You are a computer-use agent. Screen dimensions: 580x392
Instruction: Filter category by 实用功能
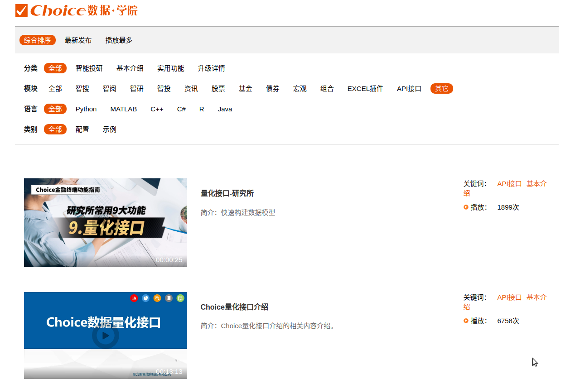(x=171, y=68)
